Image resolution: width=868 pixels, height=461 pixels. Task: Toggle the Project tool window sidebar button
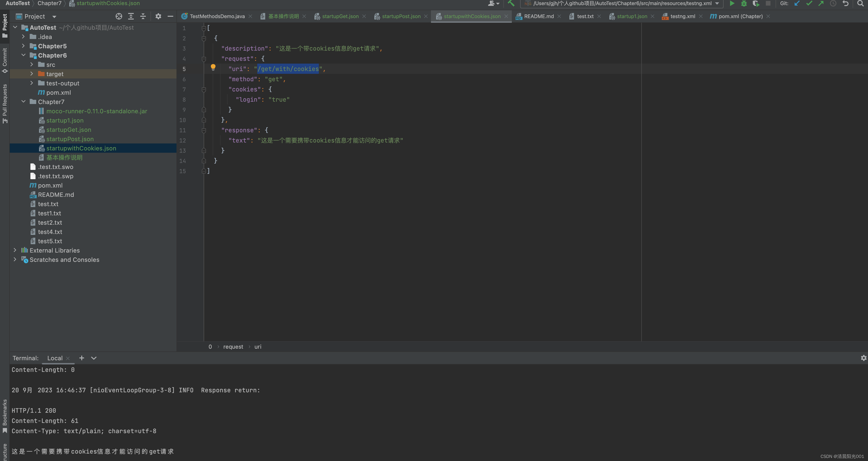(x=5, y=25)
